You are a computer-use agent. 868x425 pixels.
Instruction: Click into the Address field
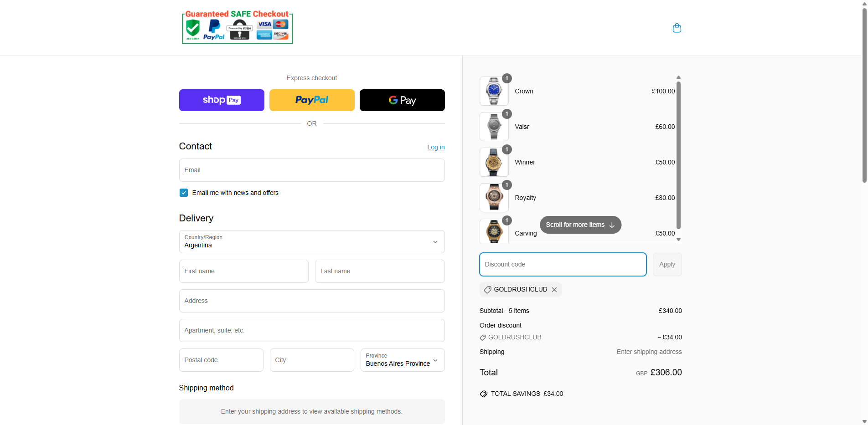[x=312, y=301]
